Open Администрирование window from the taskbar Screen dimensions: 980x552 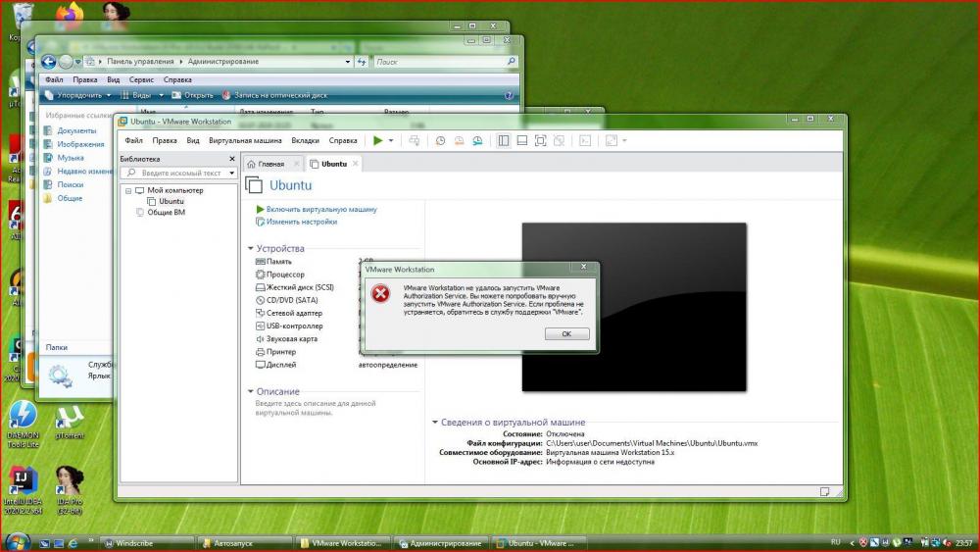click(x=441, y=542)
